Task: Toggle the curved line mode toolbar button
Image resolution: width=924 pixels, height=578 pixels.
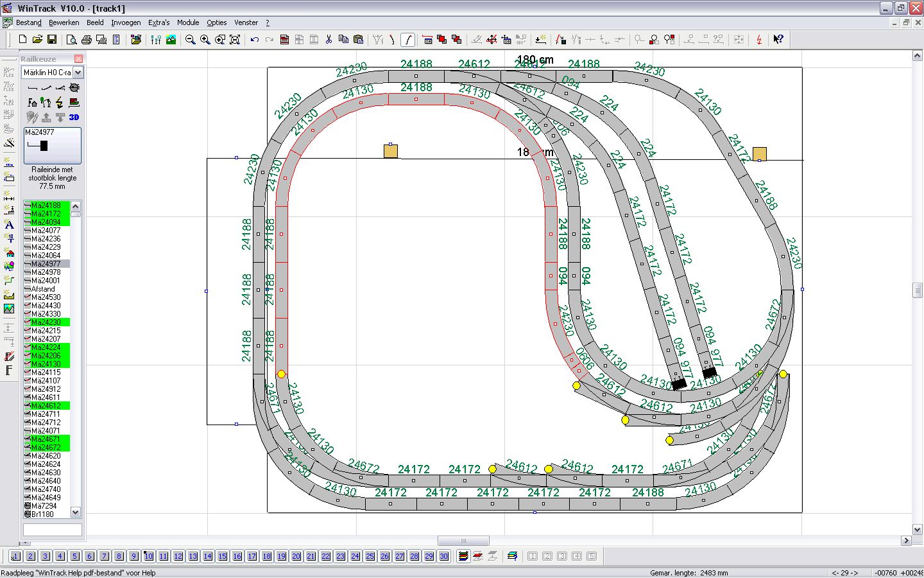Action: tap(407, 40)
